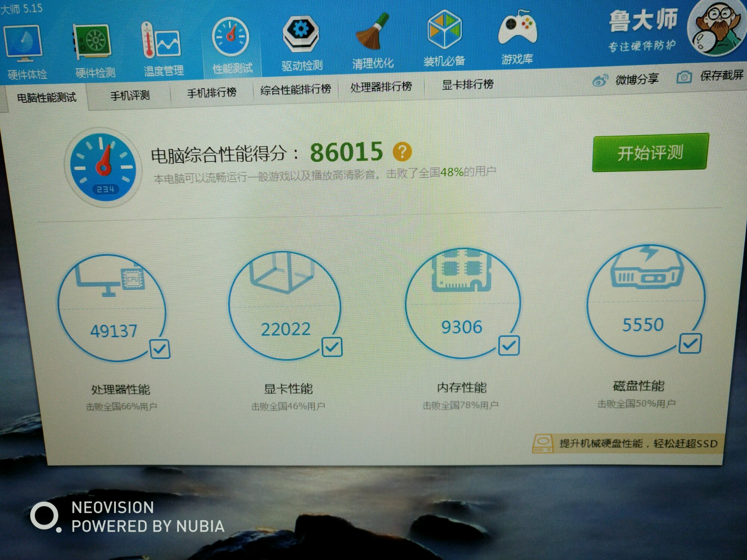The image size is (747, 560).
Task: Click the green 开始评测 button
Action: coord(650,153)
